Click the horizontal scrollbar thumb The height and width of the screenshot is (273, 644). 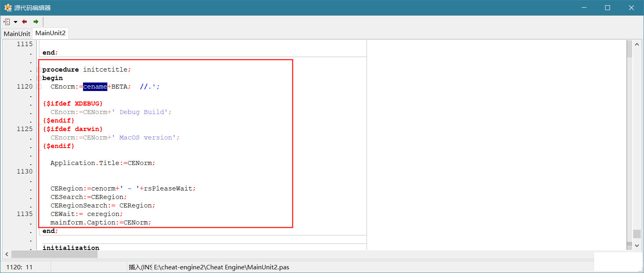point(54,254)
